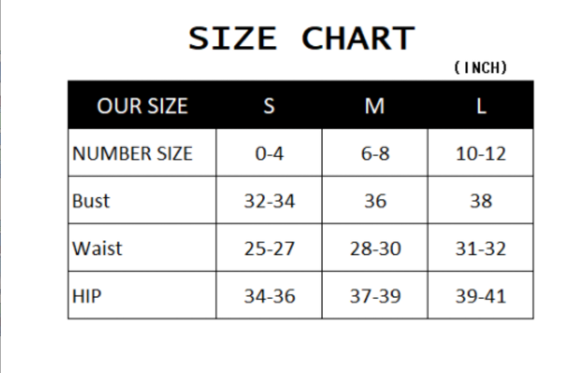Click the L column header
Viewport: 588px width, 373px height.
pos(481,106)
